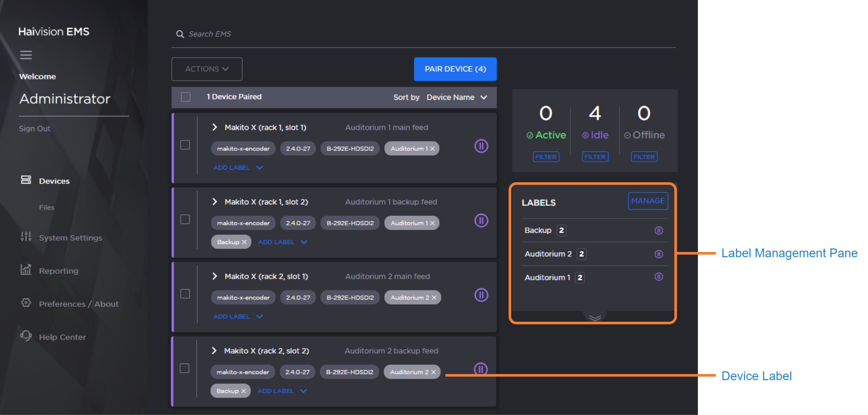Open the Sort by Device Name dropdown
868x415 pixels.
pyautogui.click(x=456, y=97)
